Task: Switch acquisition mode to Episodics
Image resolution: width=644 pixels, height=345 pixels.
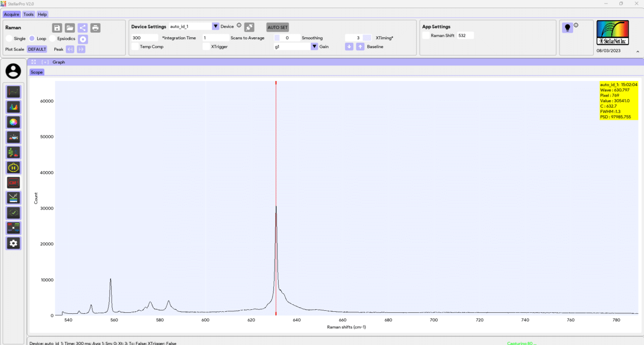Action: click(52, 38)
